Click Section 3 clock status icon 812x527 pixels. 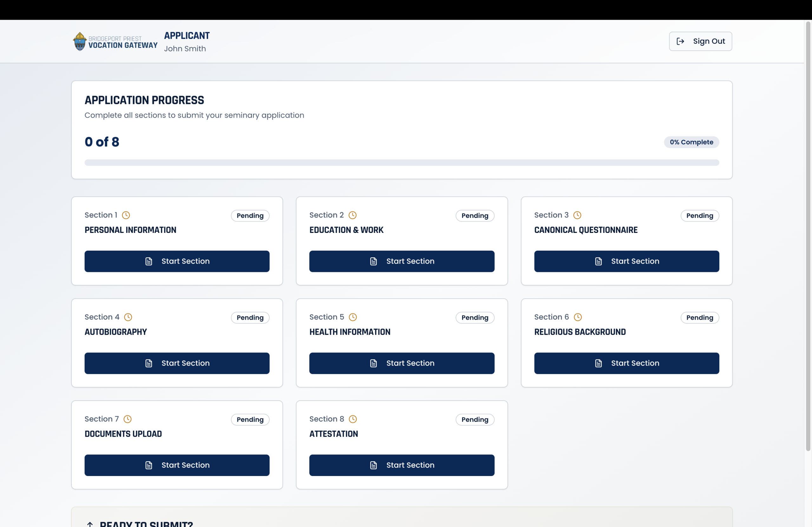577,215
